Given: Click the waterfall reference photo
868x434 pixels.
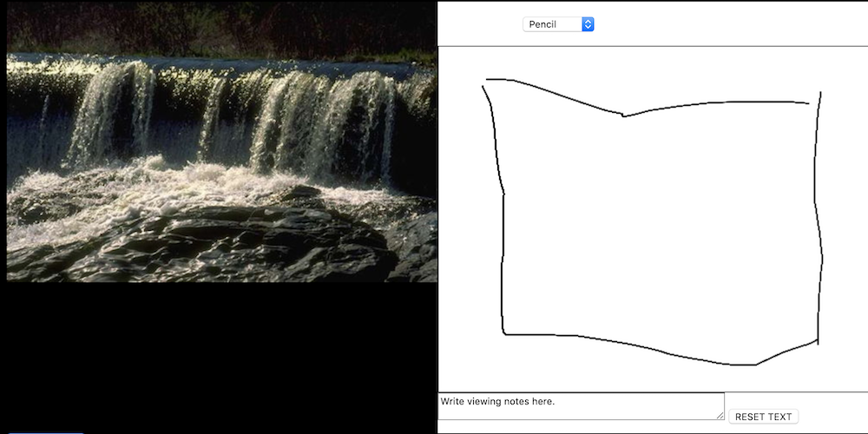Looking at the screenshot, I should pos(221,141).
